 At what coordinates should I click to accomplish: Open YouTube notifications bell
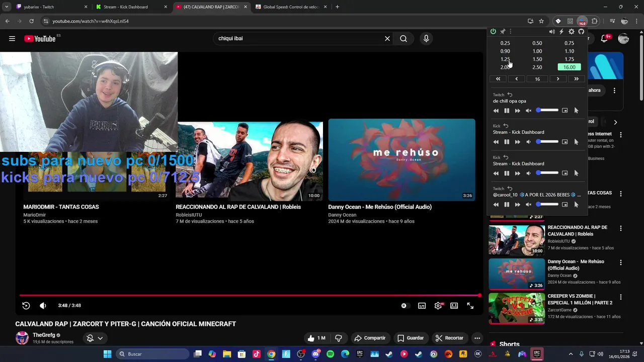pyautogui.click(x=605, y=39)
